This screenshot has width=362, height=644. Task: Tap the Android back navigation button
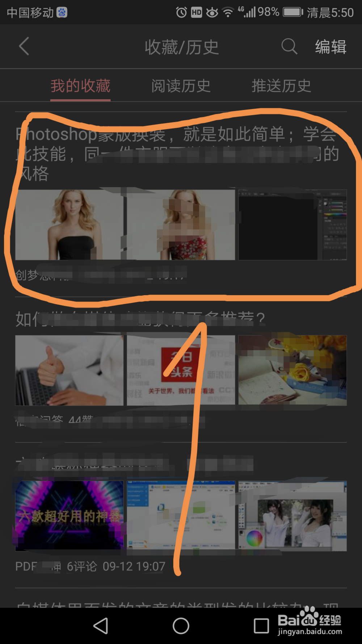coord(101,626)
